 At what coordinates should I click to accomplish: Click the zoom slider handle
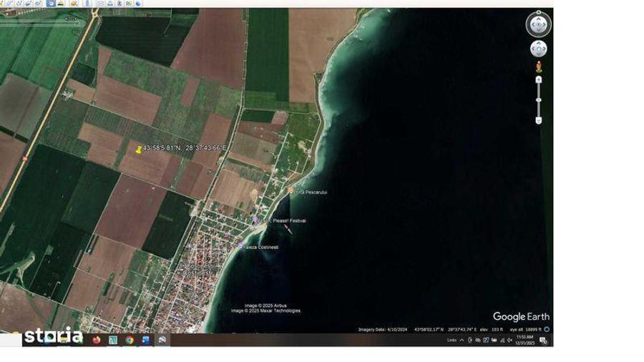click(x=538, y=100)
